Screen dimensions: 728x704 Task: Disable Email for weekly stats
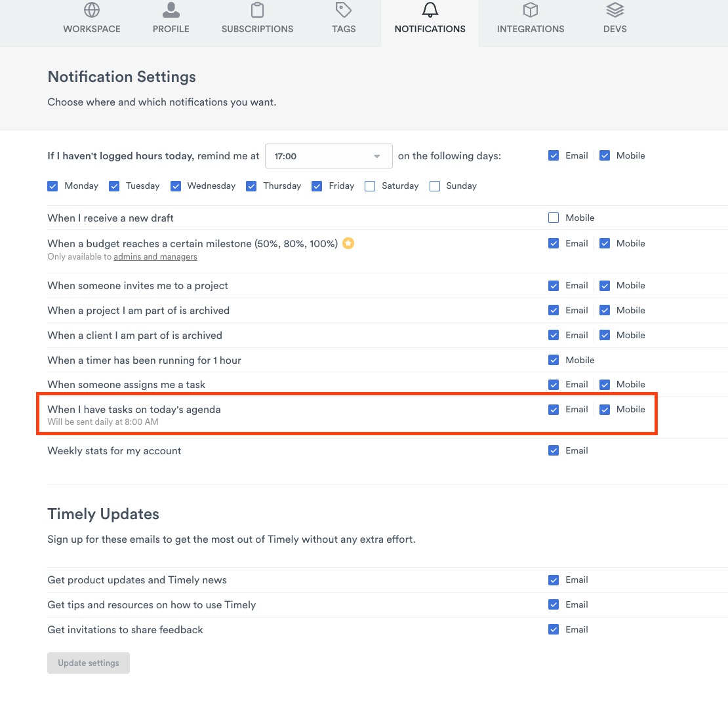tap(554, 451)
